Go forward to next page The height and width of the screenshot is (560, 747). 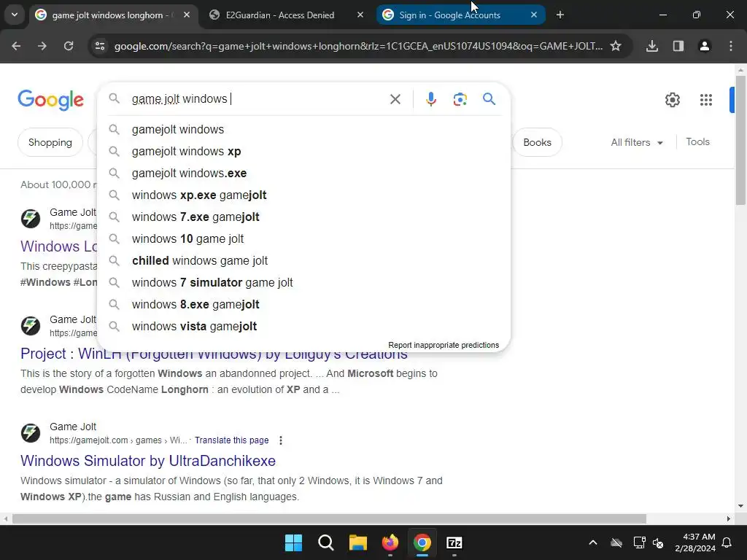(x=42, y=46)
